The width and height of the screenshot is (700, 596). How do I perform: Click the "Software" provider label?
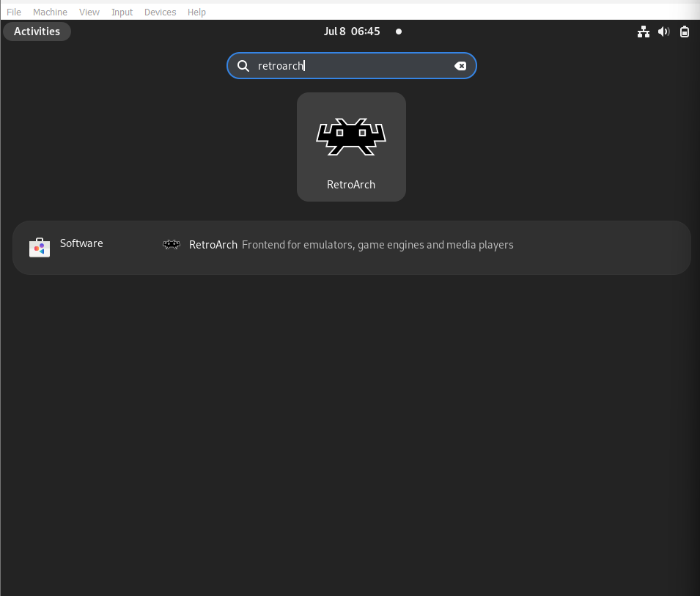81,243
